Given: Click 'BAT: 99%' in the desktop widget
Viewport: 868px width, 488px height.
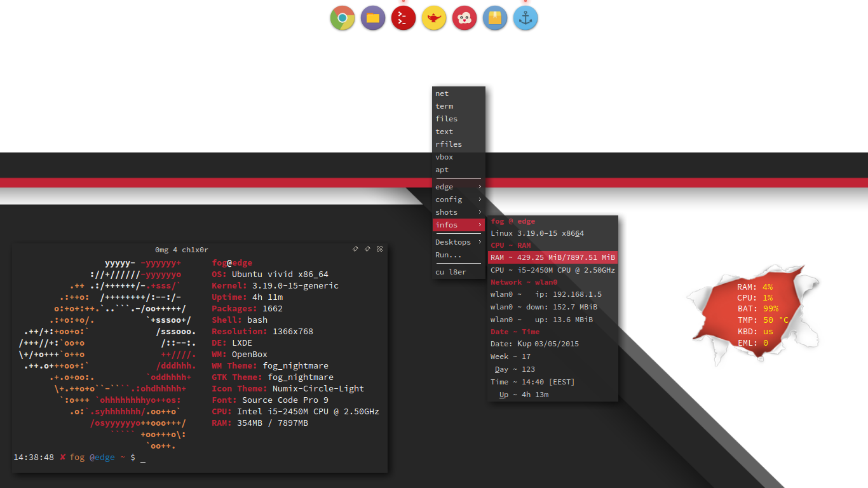Looking at the screenshot, I should click(757, 309).
